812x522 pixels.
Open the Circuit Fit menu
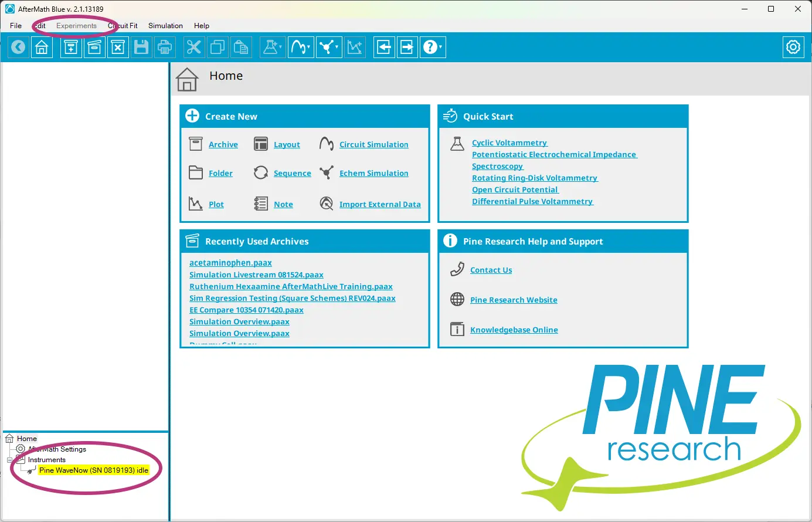123,26
